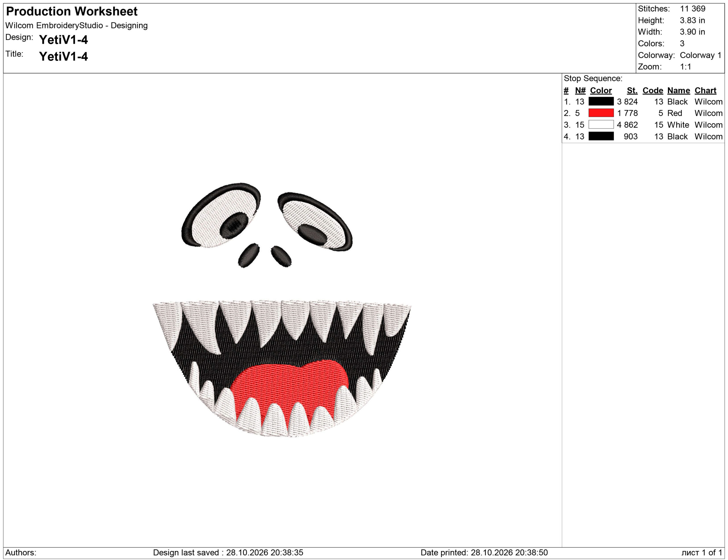Click the 'Red' thread name
Screen dimensions: 728x560
click(674, 113)
